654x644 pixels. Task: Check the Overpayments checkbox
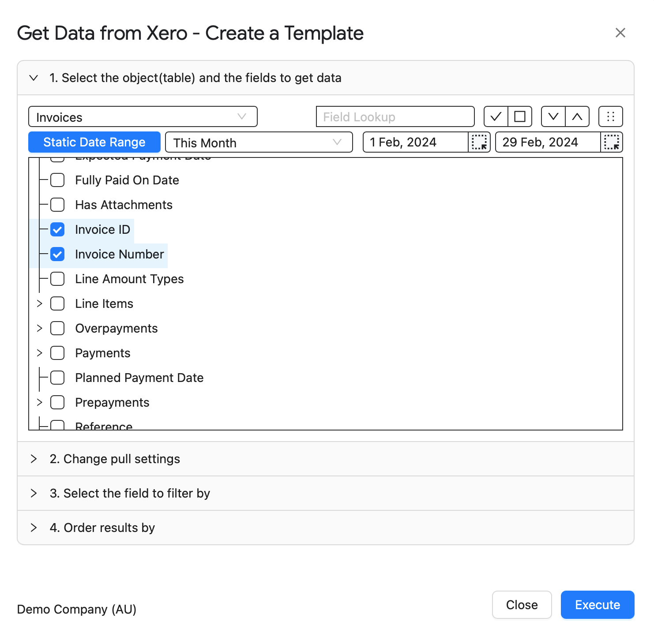[57, 328]
